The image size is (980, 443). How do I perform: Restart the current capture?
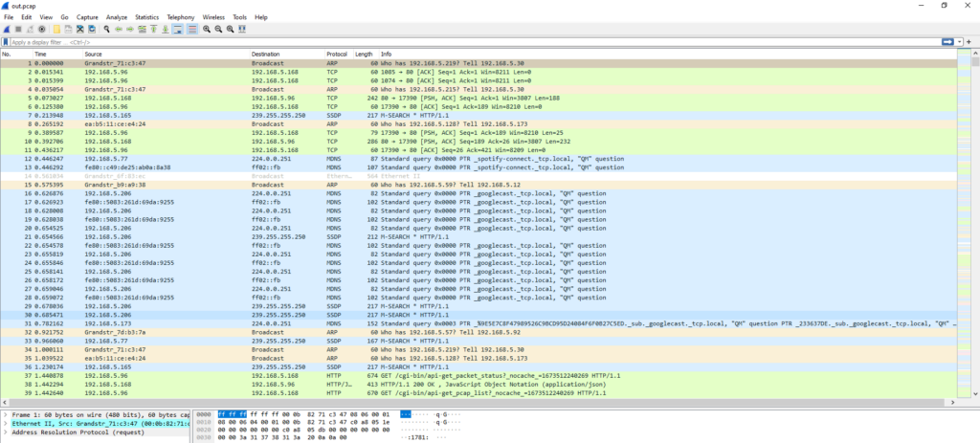pyautogui.click(x=30, y=29)
